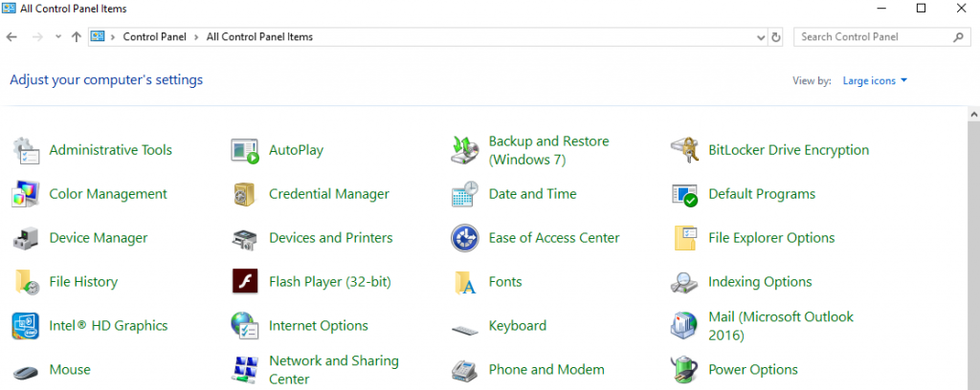Click the Power Options battery icon
Image resolution: width=980 pixels, height=390 pixels.
(684, 369)
